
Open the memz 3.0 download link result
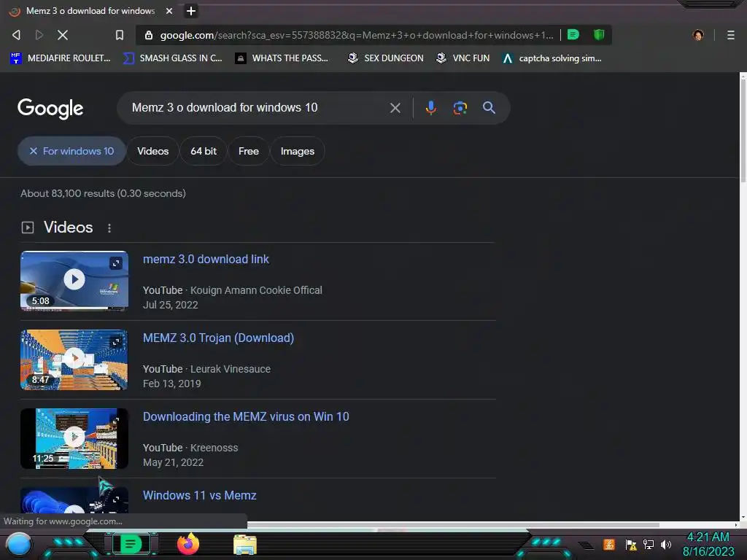coord(206,259)
